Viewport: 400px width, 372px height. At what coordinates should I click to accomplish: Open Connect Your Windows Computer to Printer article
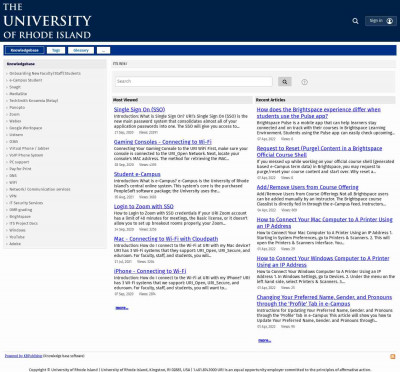323,261
